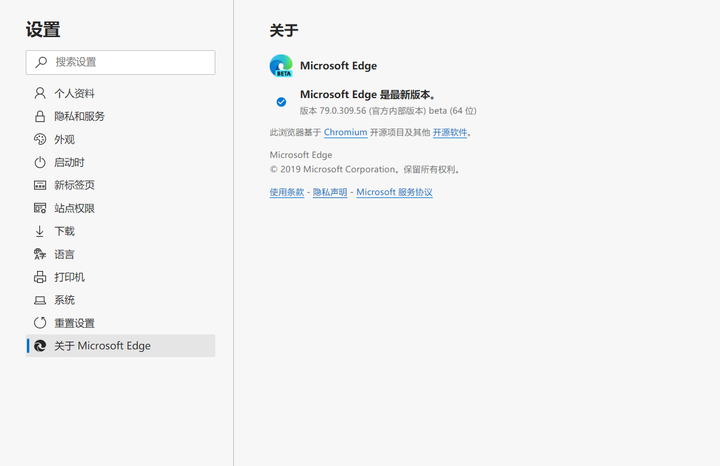
Task: Click the download arrow icon
Action: click(x=40, y=231)
